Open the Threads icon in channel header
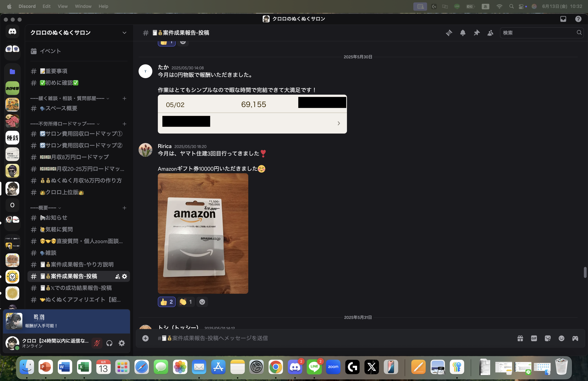 click(x=449, y=33)
